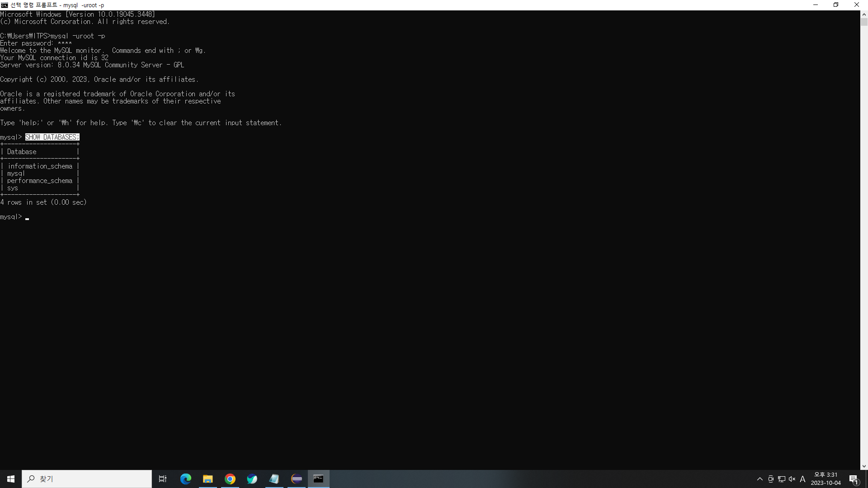868x488 pixels.
Task: Click the Command Prompt taskbar icon
Action: [319, 479]
